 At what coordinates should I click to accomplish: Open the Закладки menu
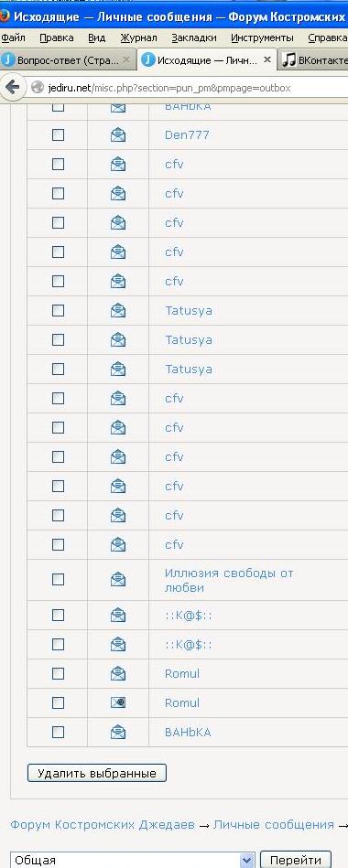coord(194,38)
